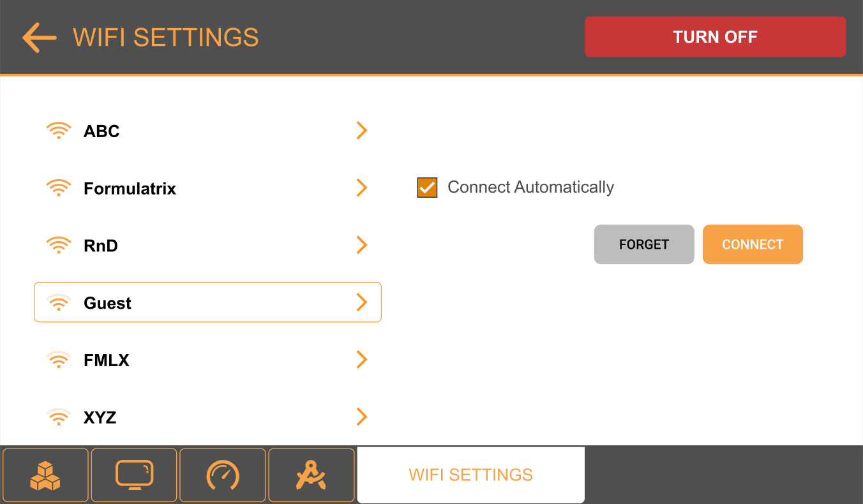This screenshot has width=863, height=504.
Task: Go back using the orange arrow
Action: [40, 38]
